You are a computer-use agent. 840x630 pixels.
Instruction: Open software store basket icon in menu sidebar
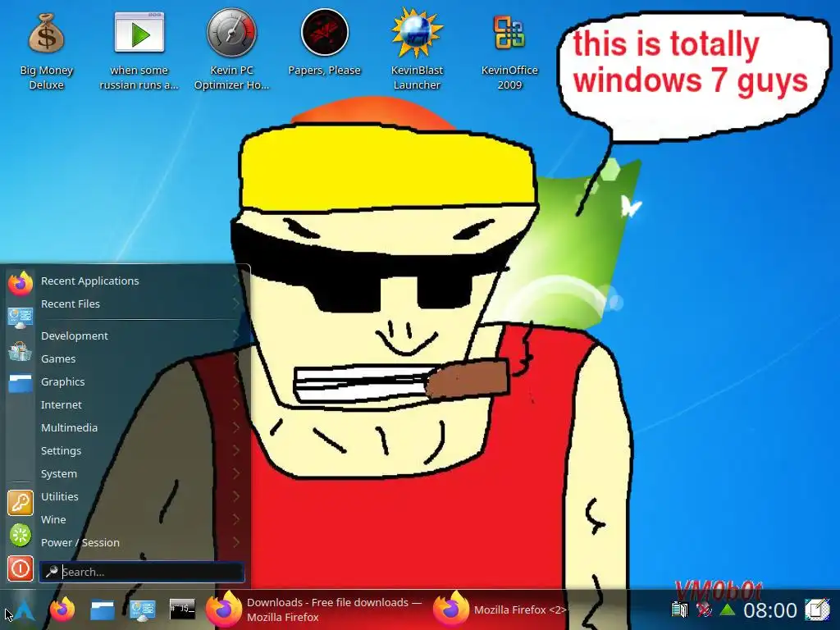point(21,351)
